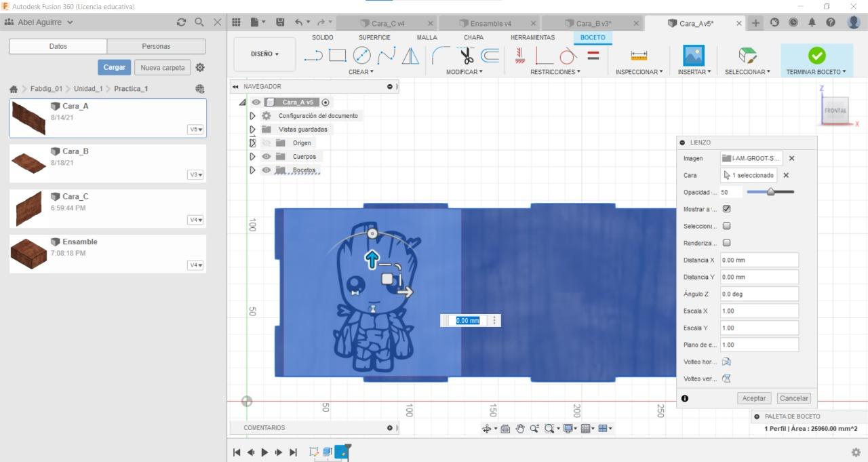The height and width of the screenshot is (462, 868).
Task: Open the MODIFICAR dropdown menu
Action: click(465, 72)
